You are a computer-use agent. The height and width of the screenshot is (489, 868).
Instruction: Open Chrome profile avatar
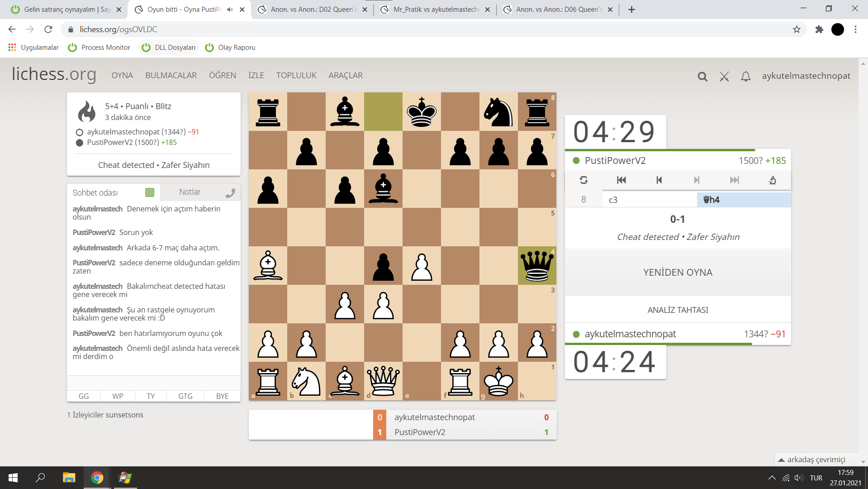[838, 29]
